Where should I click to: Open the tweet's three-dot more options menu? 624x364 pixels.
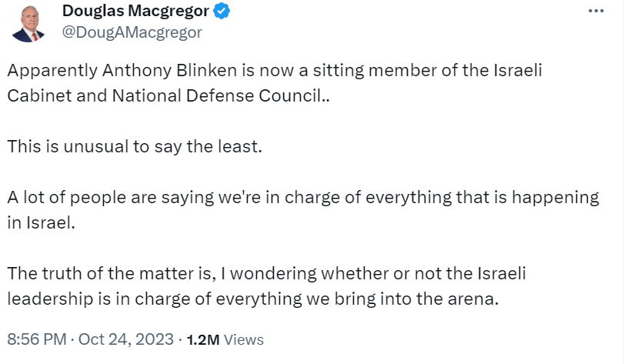point(596,12)
